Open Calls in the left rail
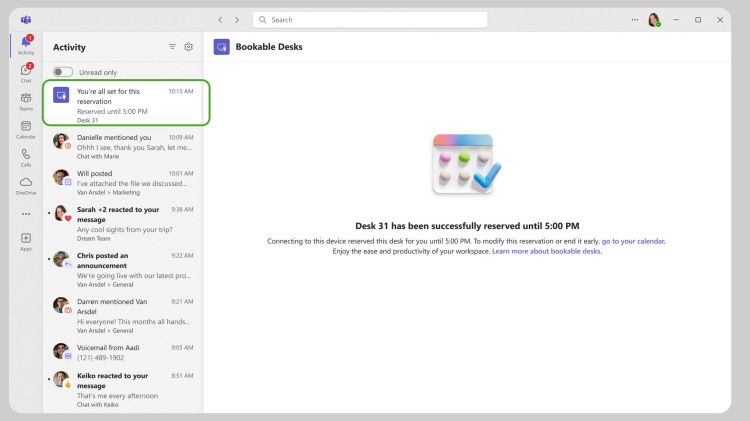Viewport: 750px width, 421px height. point(26,157)
